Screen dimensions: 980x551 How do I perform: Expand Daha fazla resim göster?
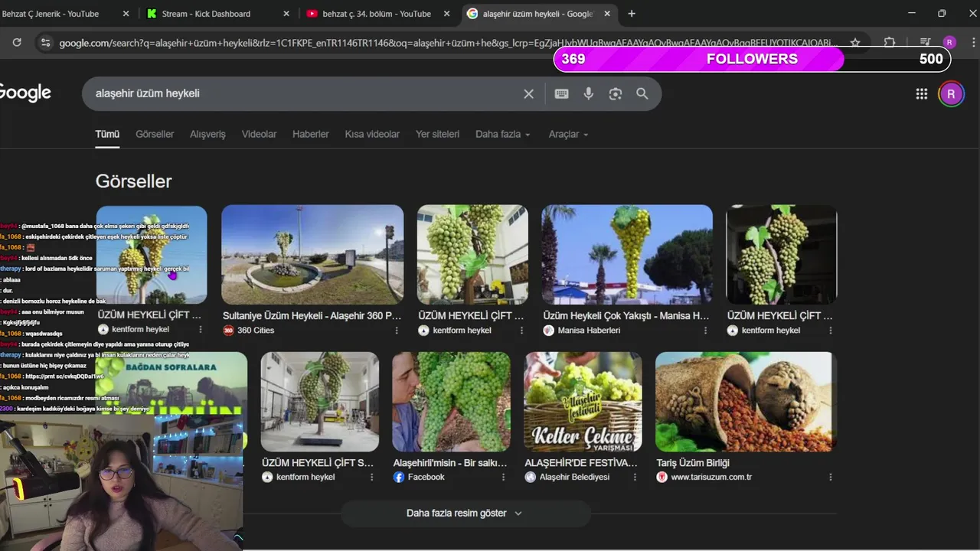click(x=465, y=514)
